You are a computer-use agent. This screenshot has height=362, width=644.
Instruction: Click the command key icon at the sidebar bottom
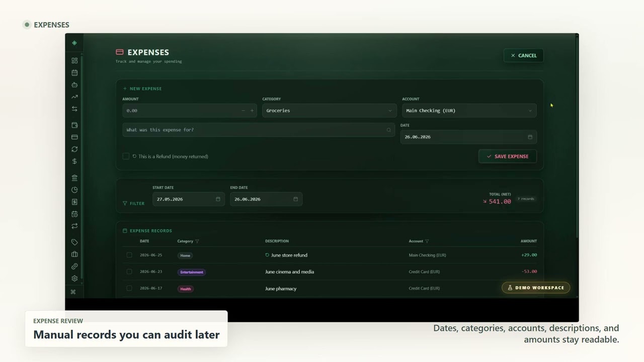click(x=73, y=292)
